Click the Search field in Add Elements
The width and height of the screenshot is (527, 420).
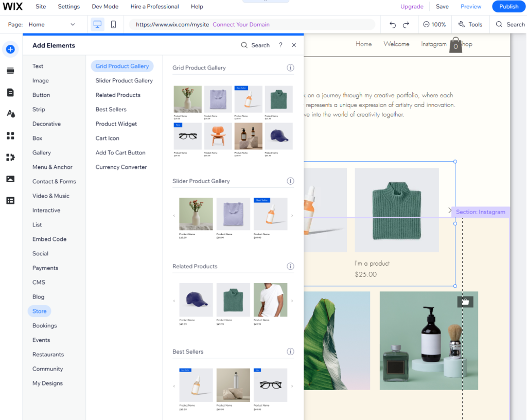click(255, 45)
